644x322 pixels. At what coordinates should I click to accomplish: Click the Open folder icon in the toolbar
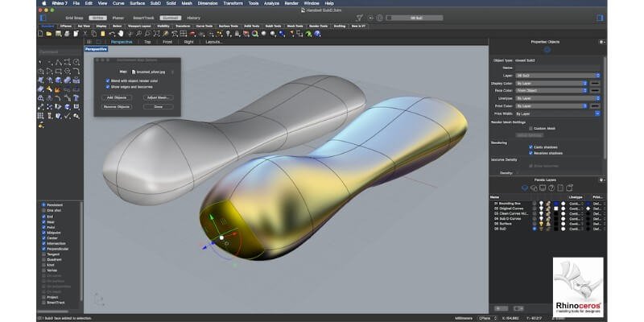tap(49, 34)
